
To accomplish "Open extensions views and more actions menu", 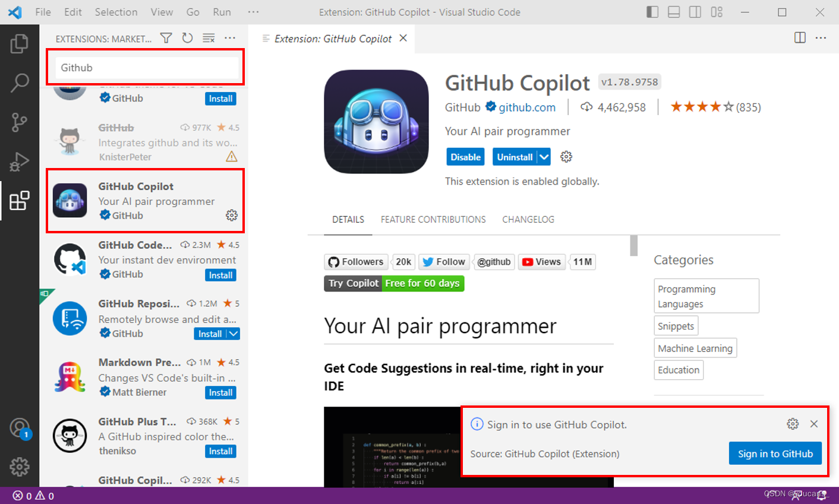I will click(230, 39).
